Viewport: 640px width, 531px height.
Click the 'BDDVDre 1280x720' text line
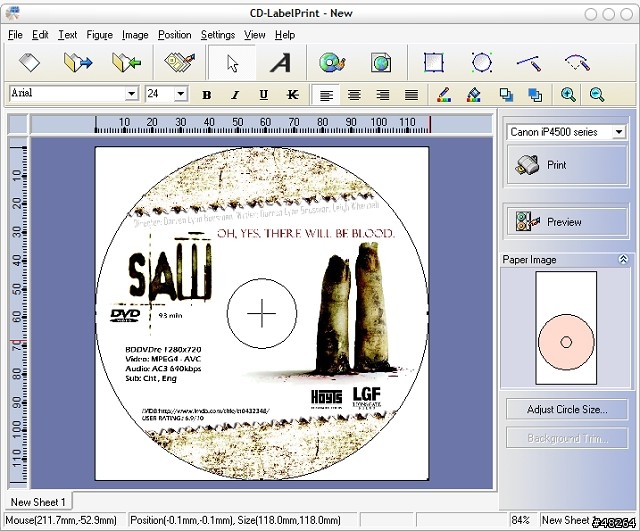163,349
